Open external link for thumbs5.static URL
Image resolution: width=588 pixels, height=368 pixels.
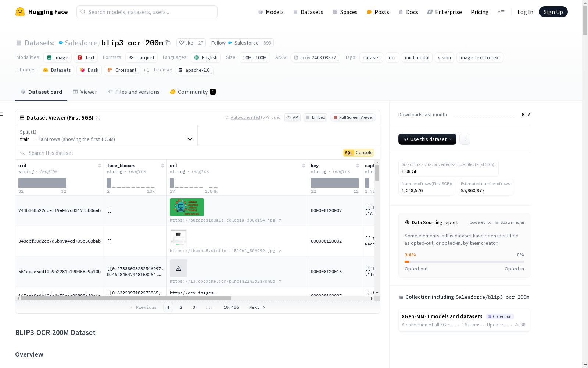(280, 251)
